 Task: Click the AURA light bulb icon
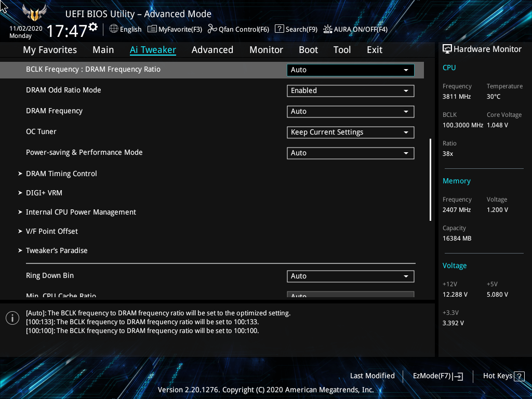click(x=327, y=29)
